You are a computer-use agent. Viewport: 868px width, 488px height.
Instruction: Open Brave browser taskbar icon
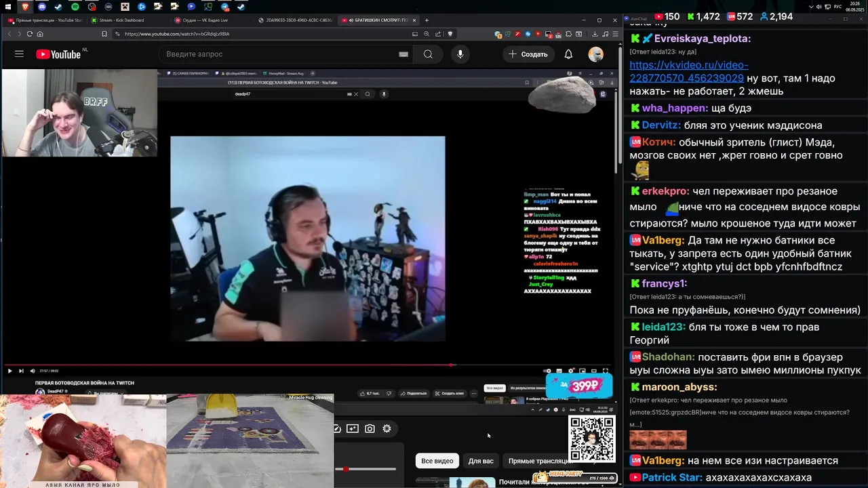25,7
